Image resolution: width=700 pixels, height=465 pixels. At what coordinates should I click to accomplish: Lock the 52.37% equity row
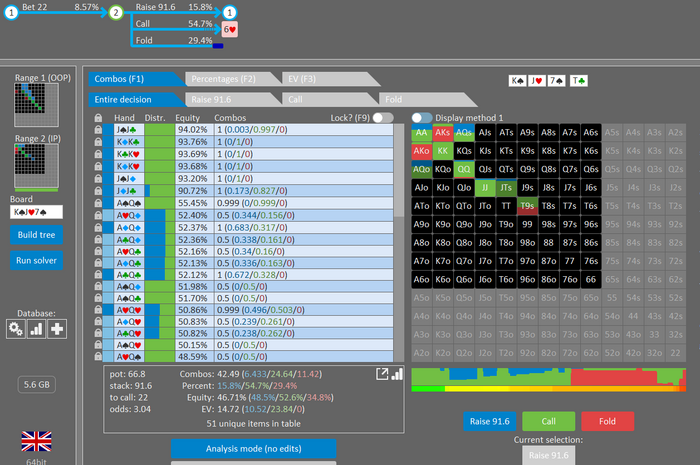[98, 228]
